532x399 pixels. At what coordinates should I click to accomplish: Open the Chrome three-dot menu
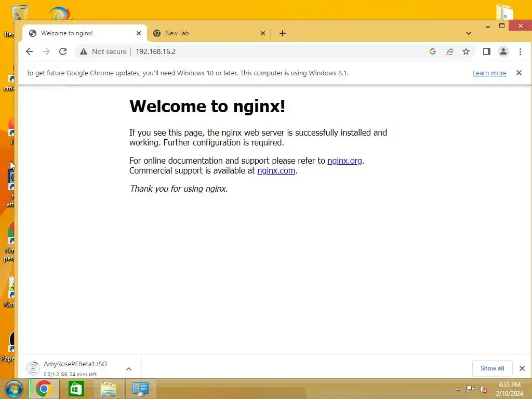point(520,51)
